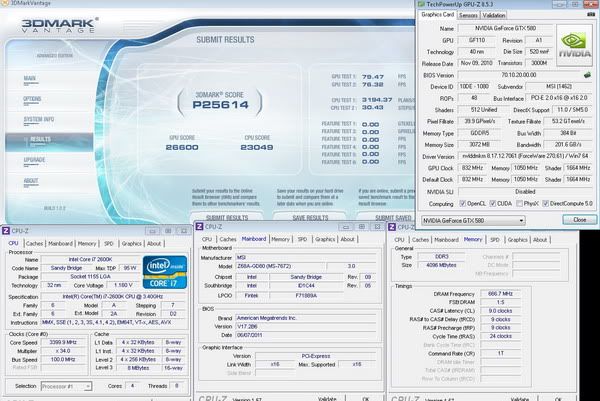Toggle the OpenCL checkbox in GPU-Z
600x401 pixels.
pyautogui.click(x=463, y=204)
